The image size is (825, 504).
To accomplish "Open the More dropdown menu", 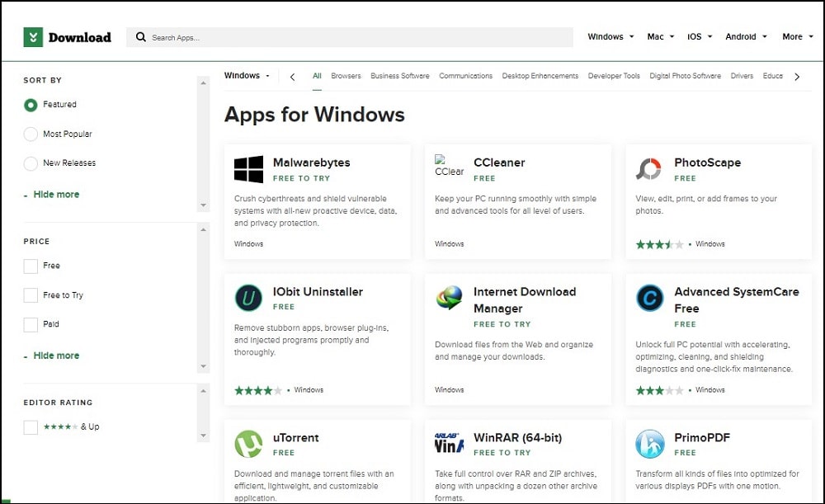I will [798, 37].
